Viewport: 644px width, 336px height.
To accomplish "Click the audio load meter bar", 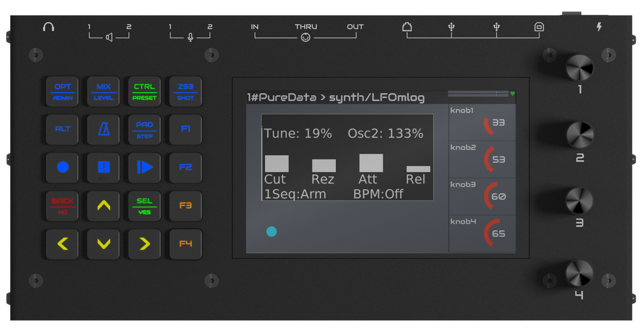I will point(478,93).
